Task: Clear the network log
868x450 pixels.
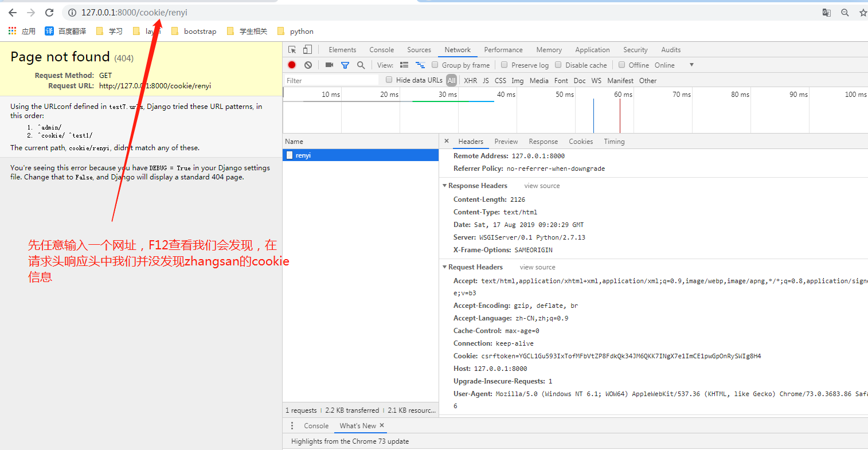Action: click(x=308, y=65)
